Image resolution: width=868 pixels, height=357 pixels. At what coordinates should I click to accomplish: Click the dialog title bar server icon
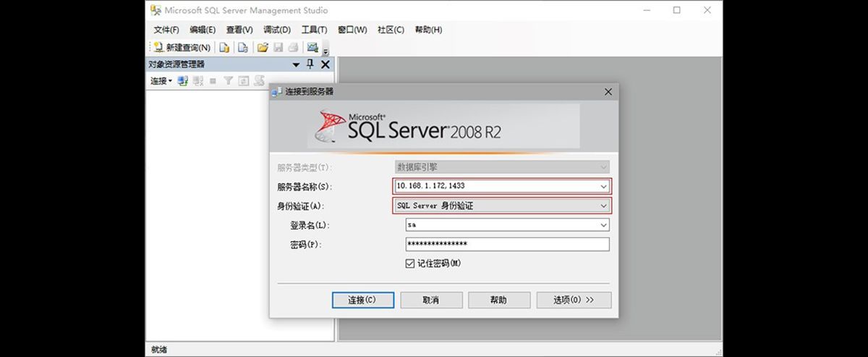point(278,92)
